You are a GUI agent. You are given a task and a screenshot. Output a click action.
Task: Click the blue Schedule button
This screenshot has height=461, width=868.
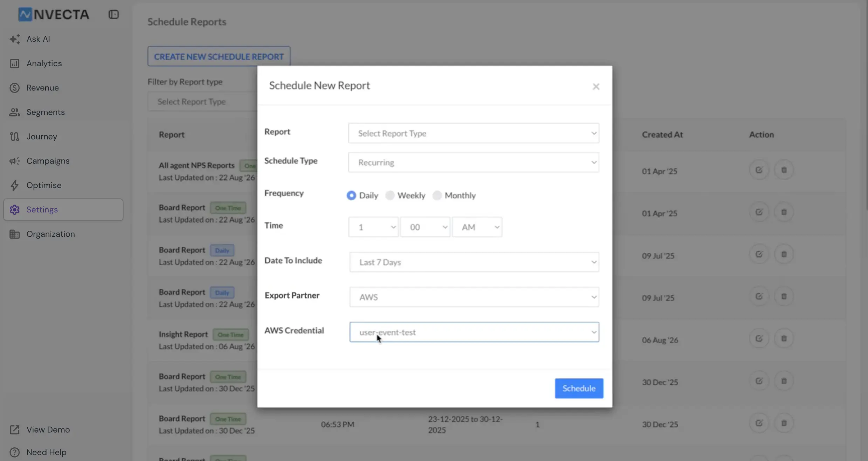coord(579,388)
